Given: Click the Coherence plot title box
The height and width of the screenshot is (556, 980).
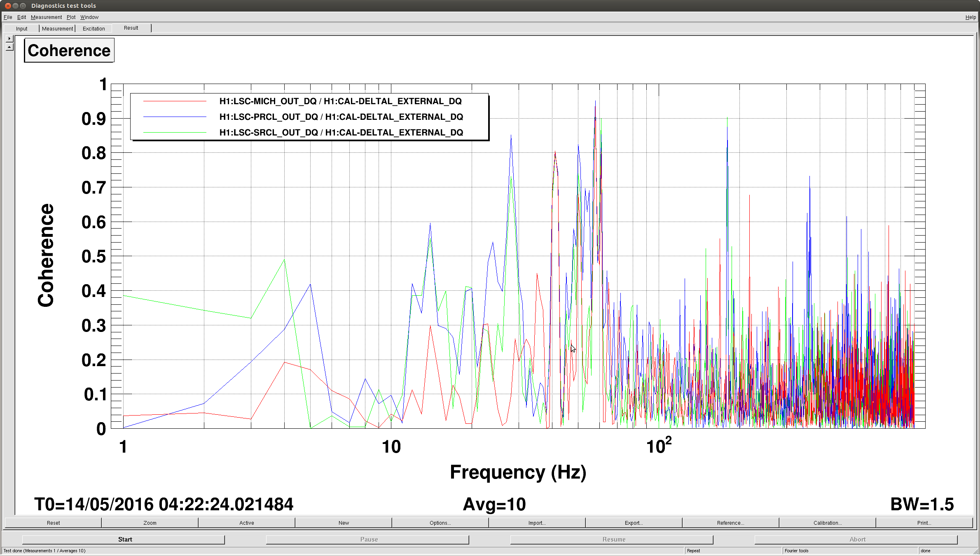Looking at the screenshot, I should pos(69,50).
